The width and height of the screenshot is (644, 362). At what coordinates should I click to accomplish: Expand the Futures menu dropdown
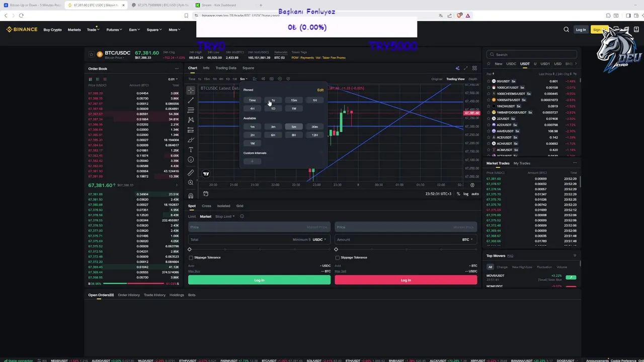[114, 30]
